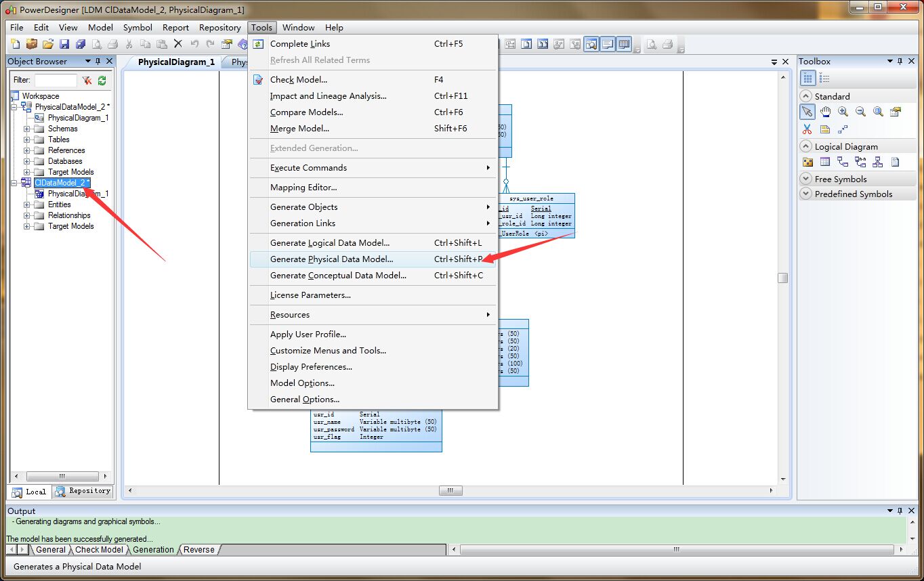Collapse the Standard toolbox section

point(806,96)
